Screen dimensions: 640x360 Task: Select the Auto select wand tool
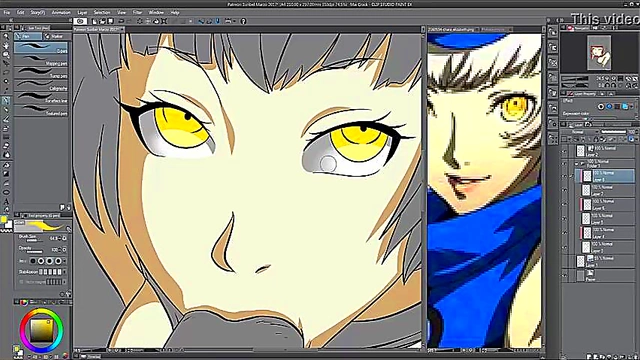[x=6, y=82]
